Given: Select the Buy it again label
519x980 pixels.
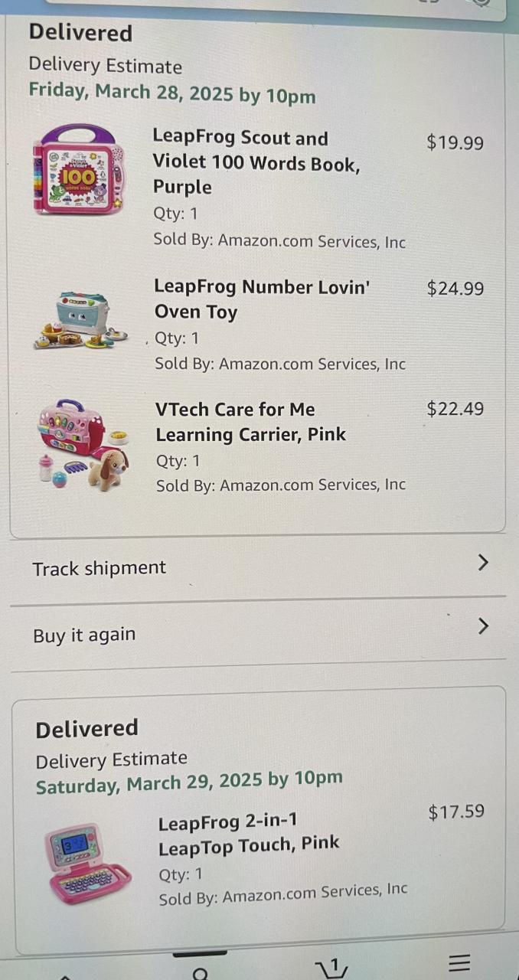Looking at the screenshot, I should point(84,635).
